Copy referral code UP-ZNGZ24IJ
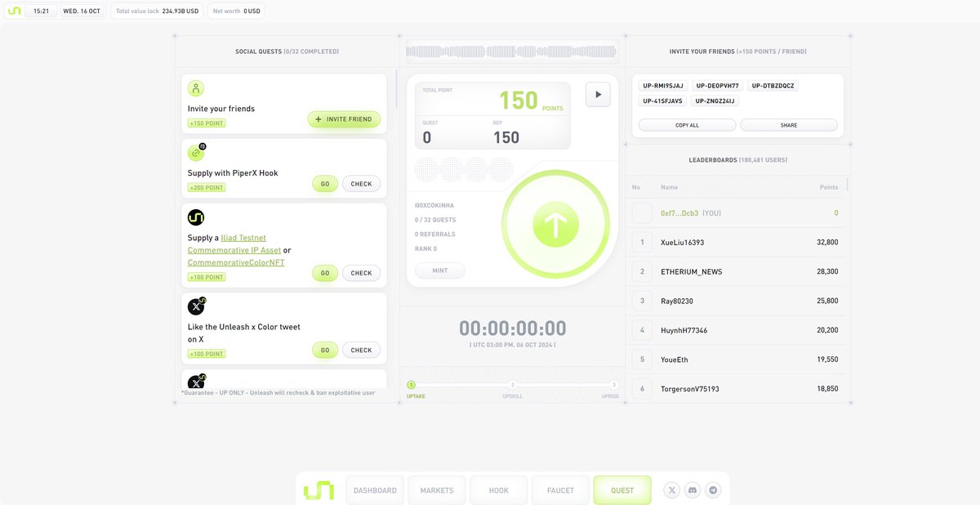Screen dimensions: 980x505 (x=716, y=101)
